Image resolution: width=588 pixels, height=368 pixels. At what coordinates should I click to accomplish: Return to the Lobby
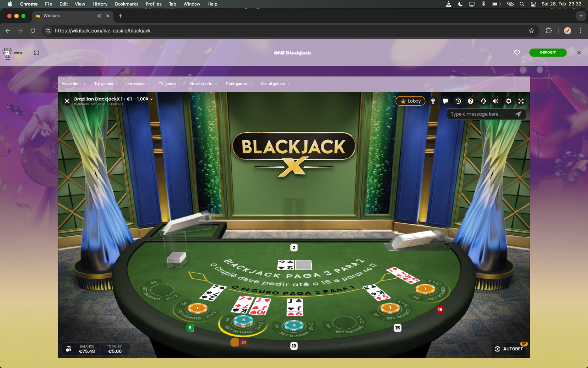[411, 101]
